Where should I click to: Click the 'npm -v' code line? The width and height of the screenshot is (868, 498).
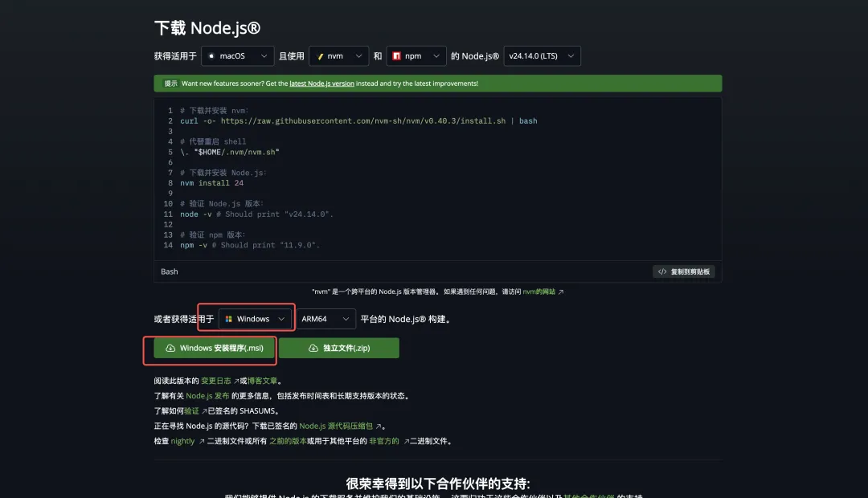click(x=250, y=245)
